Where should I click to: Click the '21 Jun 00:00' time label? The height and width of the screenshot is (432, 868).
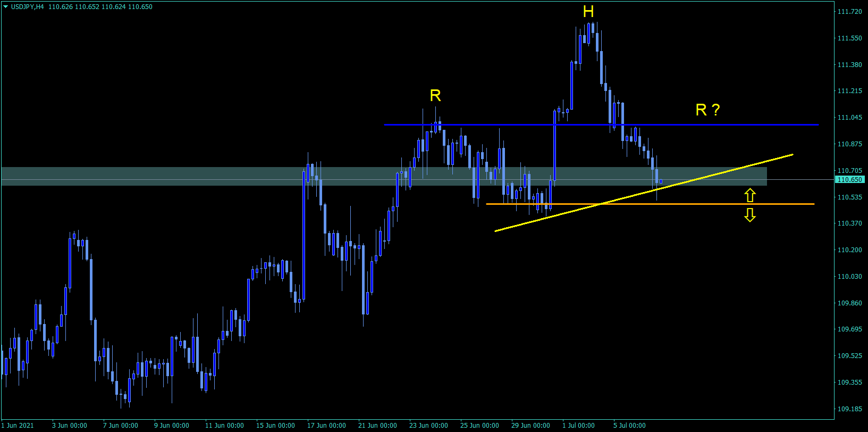click(x=377, y=426)
